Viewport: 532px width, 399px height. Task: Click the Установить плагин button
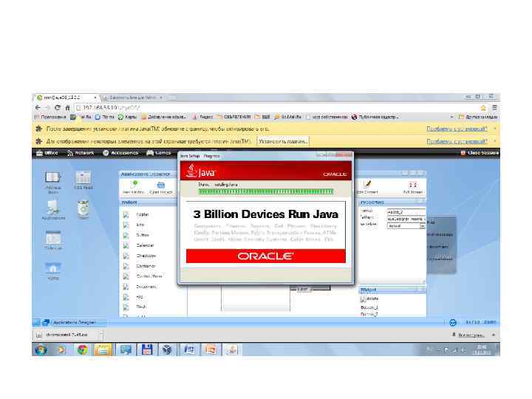(x=282, y=141)
